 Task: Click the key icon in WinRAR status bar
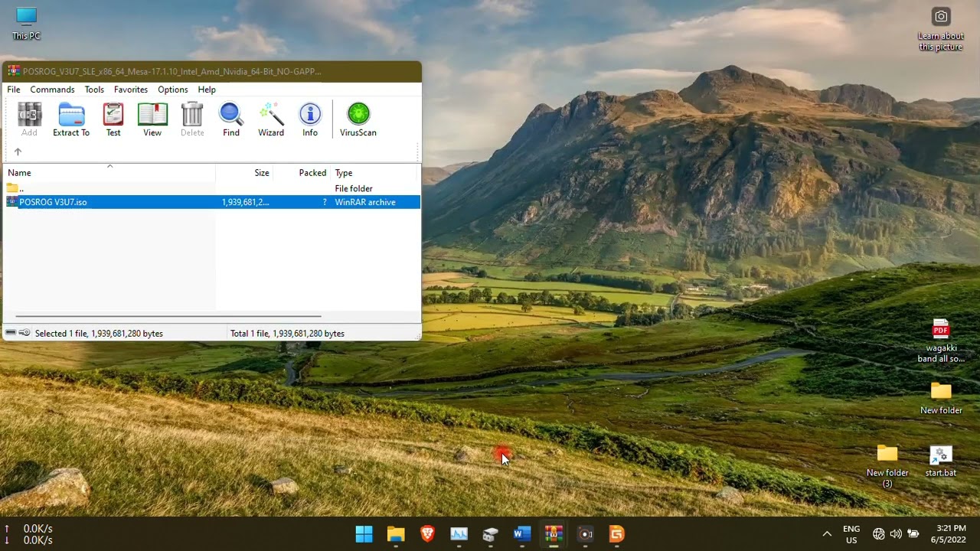24,333
